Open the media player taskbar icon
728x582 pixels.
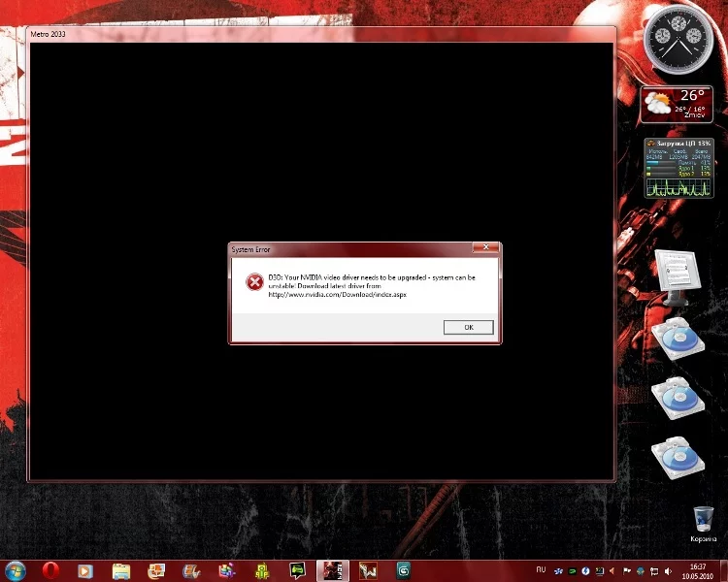85,571
